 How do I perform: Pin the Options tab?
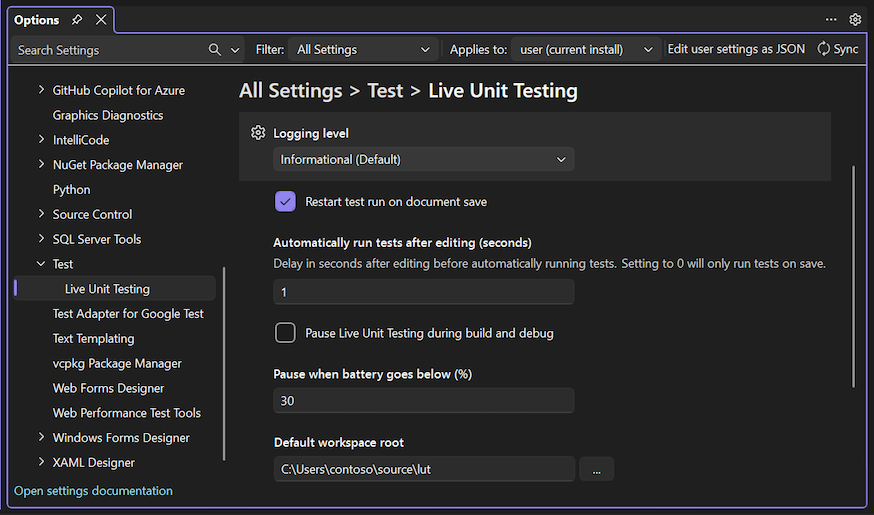coord(79,20)
